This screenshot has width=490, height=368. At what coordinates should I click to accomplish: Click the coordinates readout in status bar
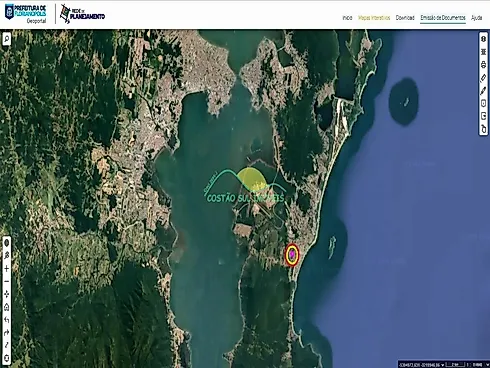(x=420, y=365)
